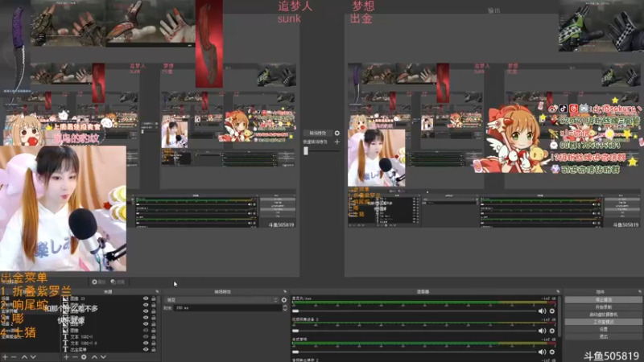Show the hidden 文本 (GDI+) source

tap(146, 336)
